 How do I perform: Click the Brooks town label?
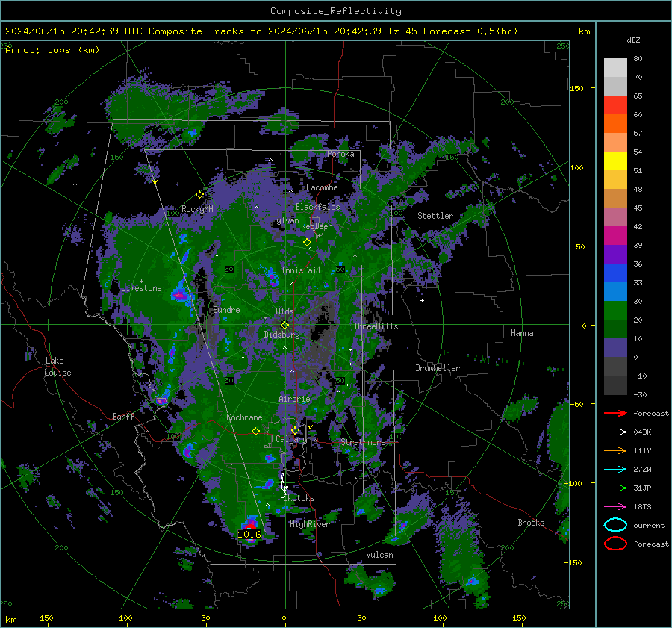tap(531, 523)
